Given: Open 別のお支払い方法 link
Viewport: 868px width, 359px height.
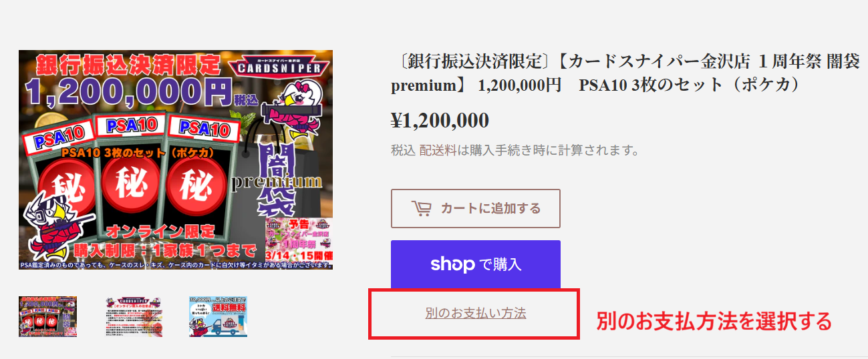Looking at the screenshot, I should pyautogui.click(x=476, y=313).
